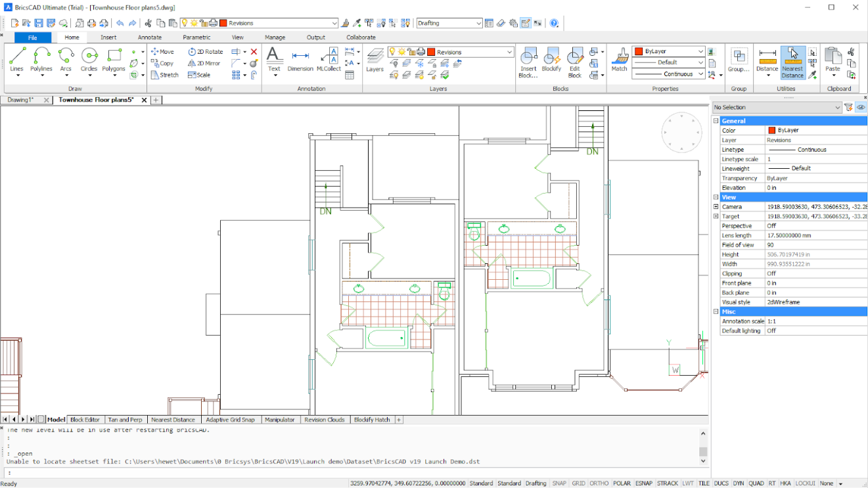This screenshot has width=868, height=488.
Task: Add a new drawing tab with plus
Action: pos(156,100)
